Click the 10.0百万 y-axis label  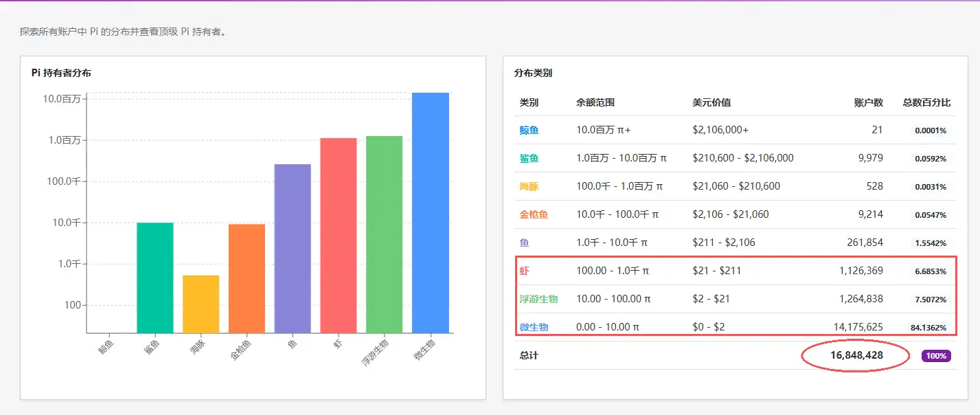click(x=62, y=99)
